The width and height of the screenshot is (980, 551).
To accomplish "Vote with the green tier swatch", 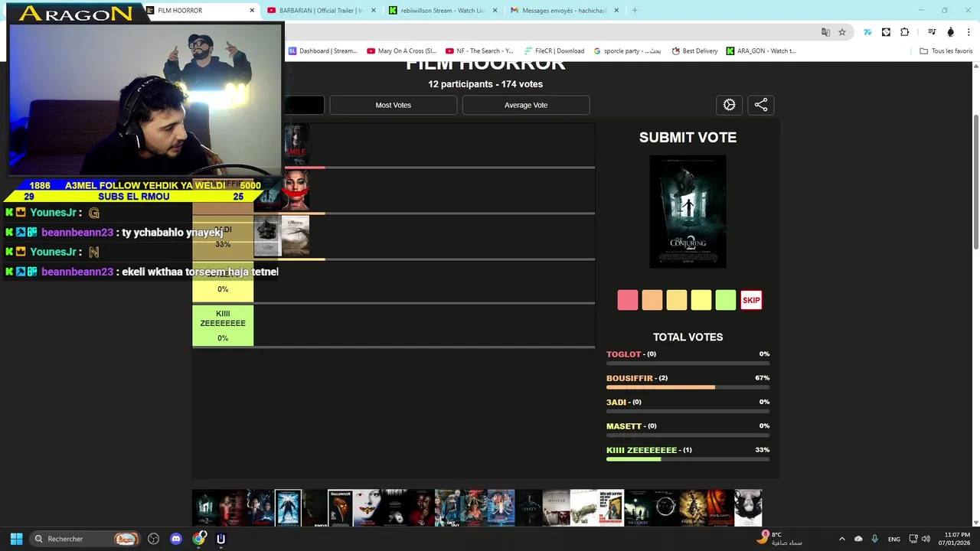I will coord(726,300).
